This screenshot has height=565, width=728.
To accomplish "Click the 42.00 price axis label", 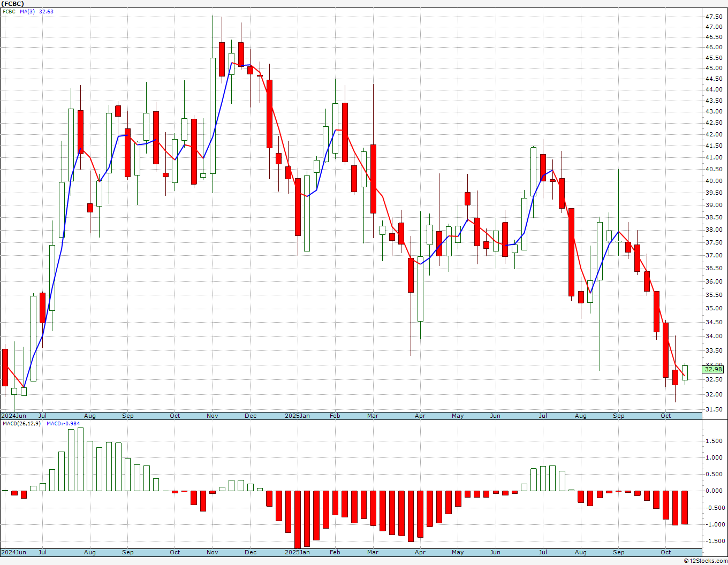I will point(714,134).
